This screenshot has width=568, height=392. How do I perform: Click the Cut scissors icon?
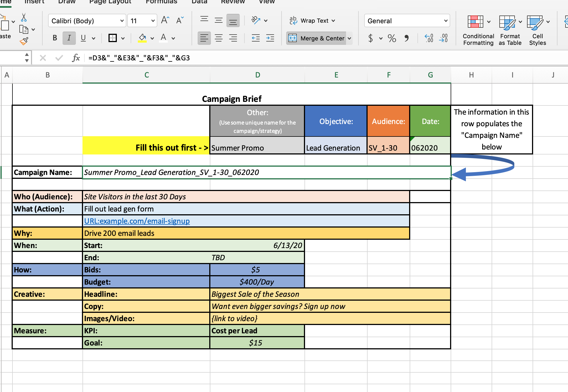24,18
